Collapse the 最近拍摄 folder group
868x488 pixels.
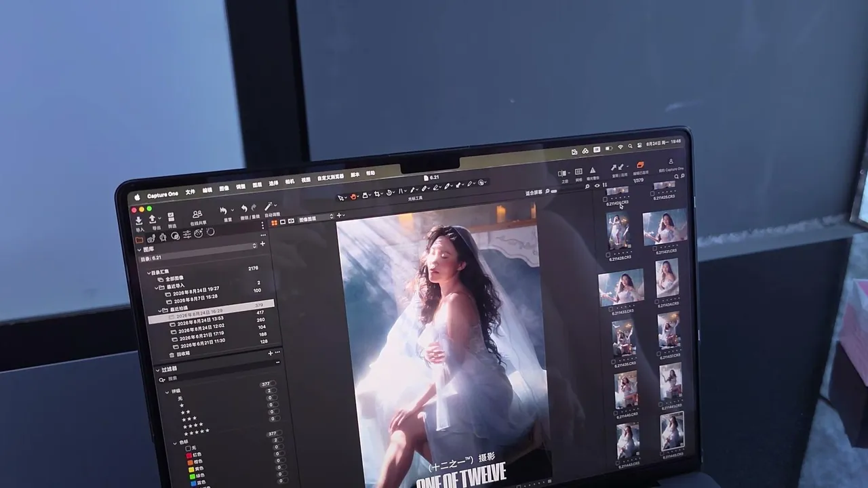[x=159, y=310]
